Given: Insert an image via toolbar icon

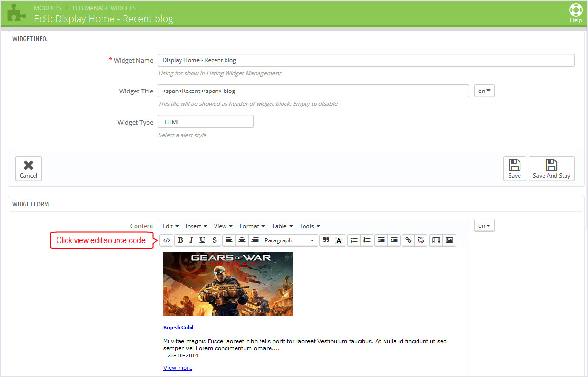Looking at the screenshot, I should point(449,240).
